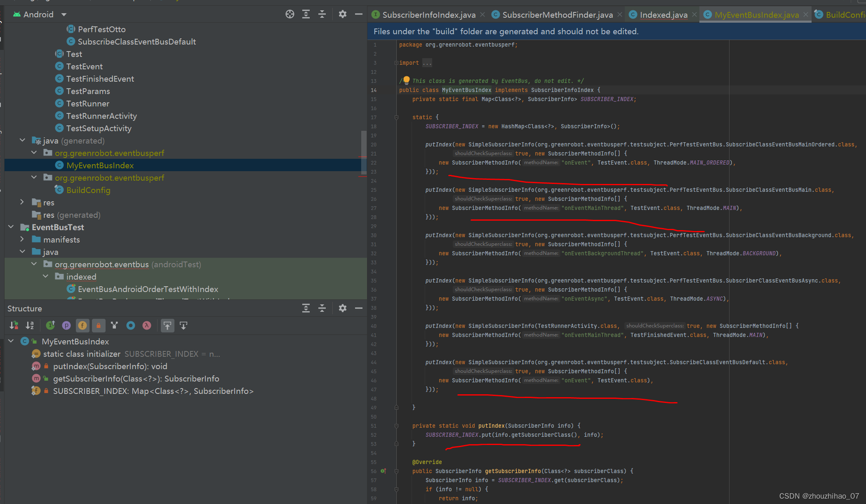Toggle Show Lambdas filter

tap(147, 326)
